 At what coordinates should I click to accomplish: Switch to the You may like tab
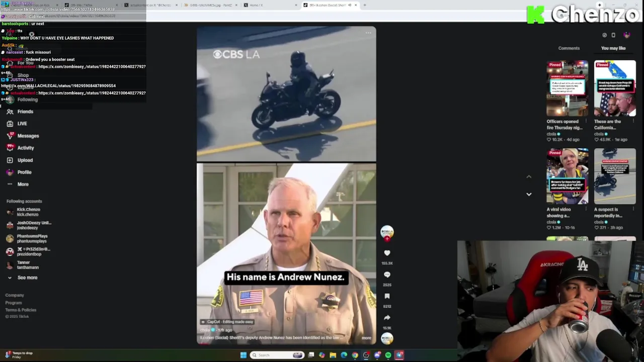coord(613,48)
